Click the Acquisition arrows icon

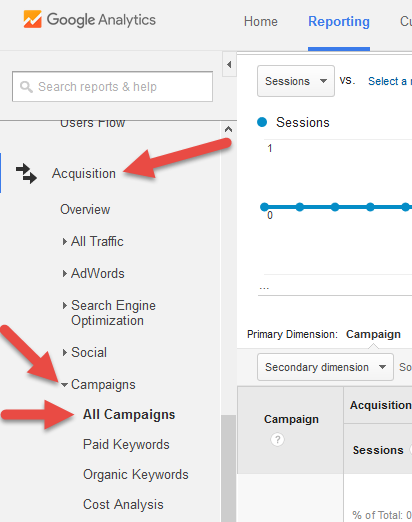click(x=26, y=173)
